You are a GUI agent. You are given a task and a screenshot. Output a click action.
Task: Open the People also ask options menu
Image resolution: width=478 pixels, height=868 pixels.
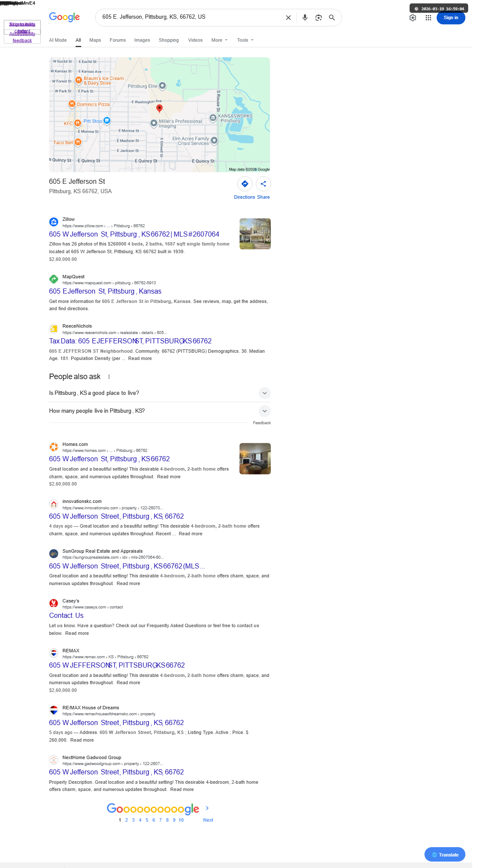pyautogui.click(x=109, y=377)
